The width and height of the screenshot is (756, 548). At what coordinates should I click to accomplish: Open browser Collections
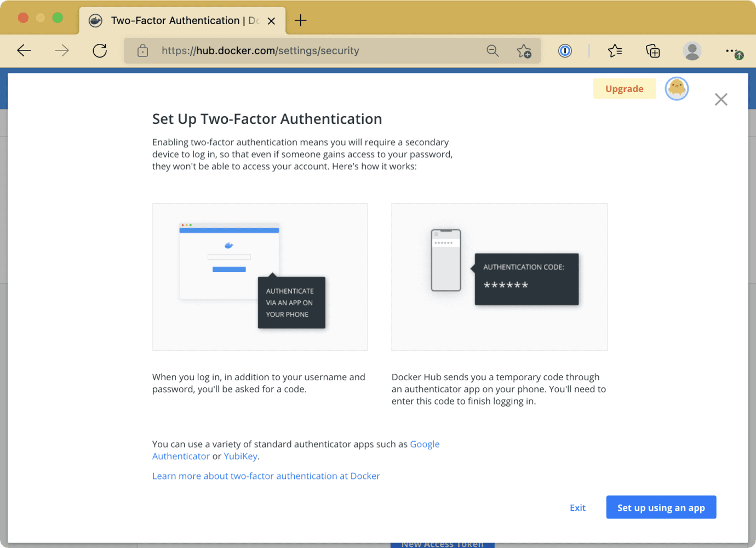[652, 51]
